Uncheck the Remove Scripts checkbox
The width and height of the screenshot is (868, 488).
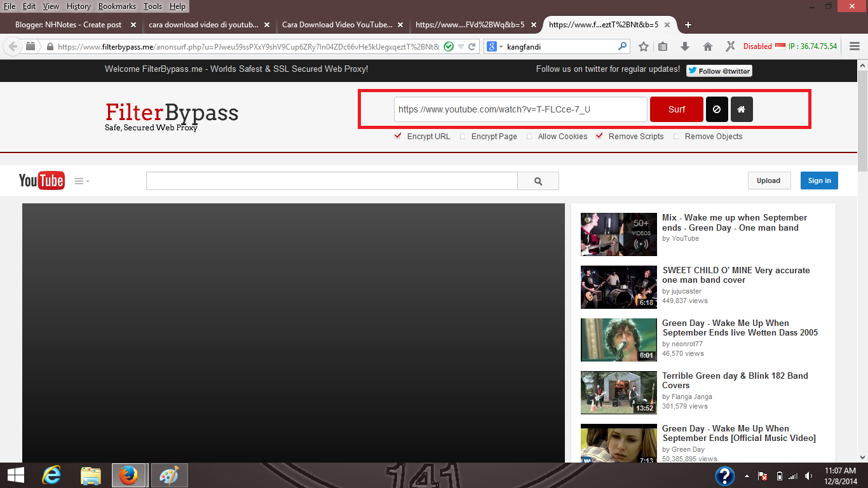pos(599,136)
